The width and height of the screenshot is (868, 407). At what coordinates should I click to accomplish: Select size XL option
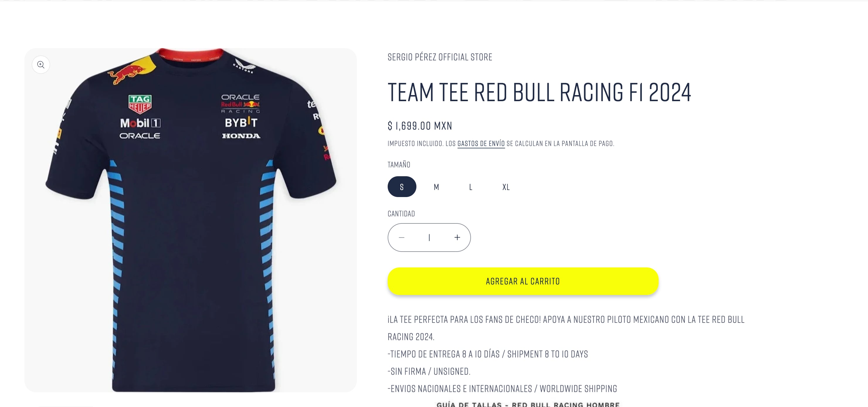(x=506, y=187)
